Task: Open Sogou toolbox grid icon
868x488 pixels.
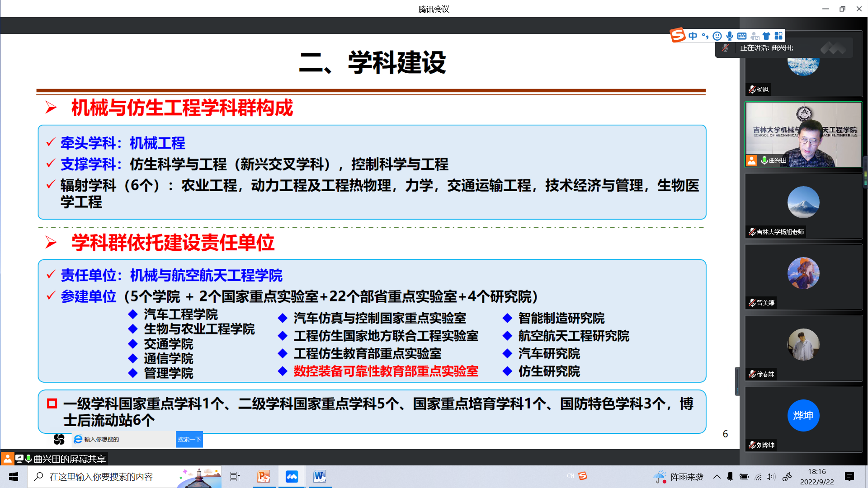Action: pos(778,36)
